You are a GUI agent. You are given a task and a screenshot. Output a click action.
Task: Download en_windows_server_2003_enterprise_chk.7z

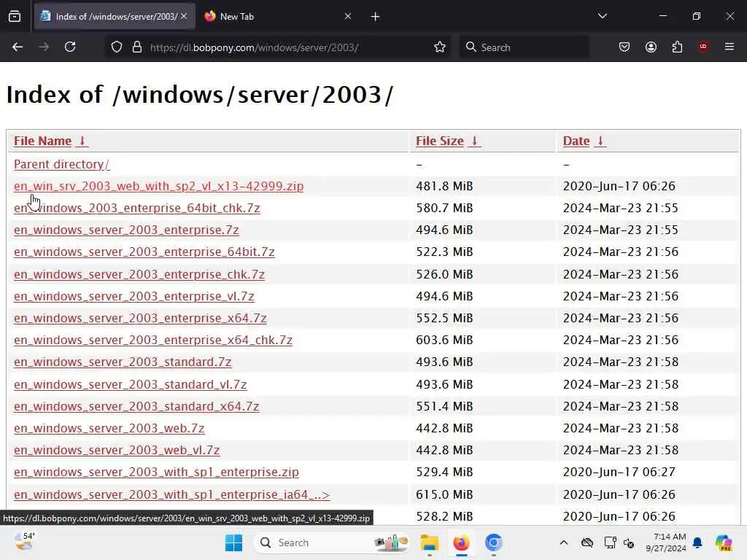coord(139,274)
